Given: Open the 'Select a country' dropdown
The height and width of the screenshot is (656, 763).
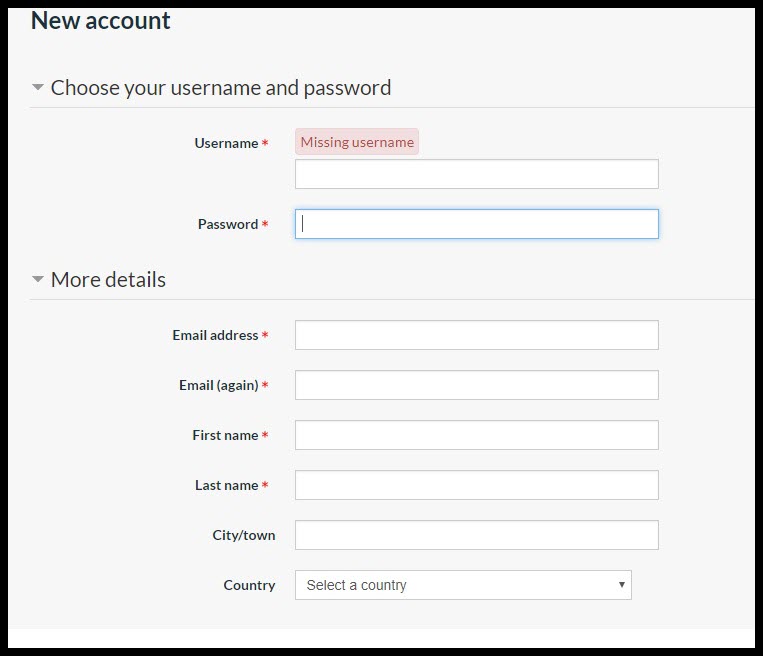Looking at the screenshot, I should pyautogui.click(x=463, y=585).
